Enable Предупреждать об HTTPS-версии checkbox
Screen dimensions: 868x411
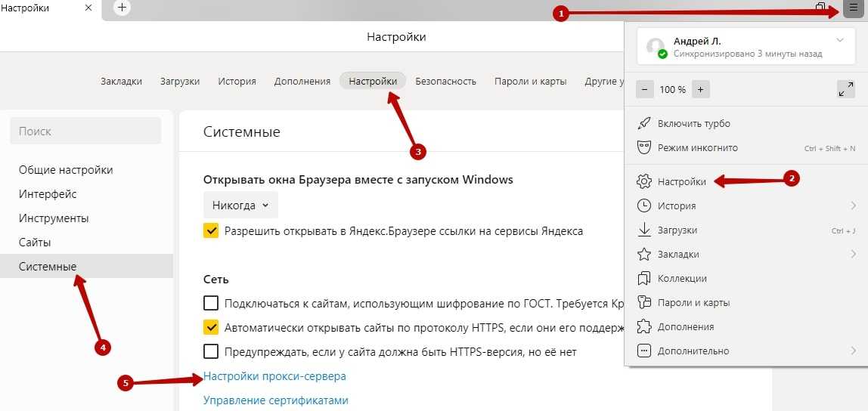point(211,351)
